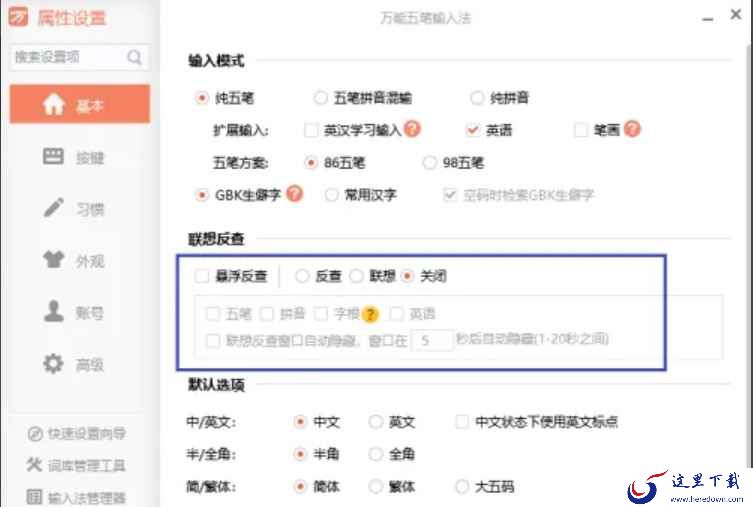Select 86五笔 scheme
Image resolution: width=753 pixels, height=507 pixels.
(311, 163)
